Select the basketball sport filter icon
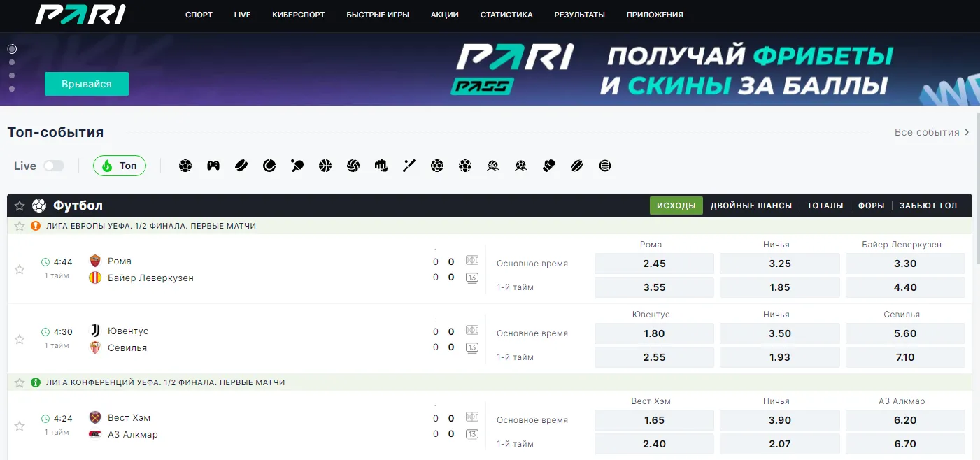The height and width of the screenshot is (460, 980). (x=325, y=166)
